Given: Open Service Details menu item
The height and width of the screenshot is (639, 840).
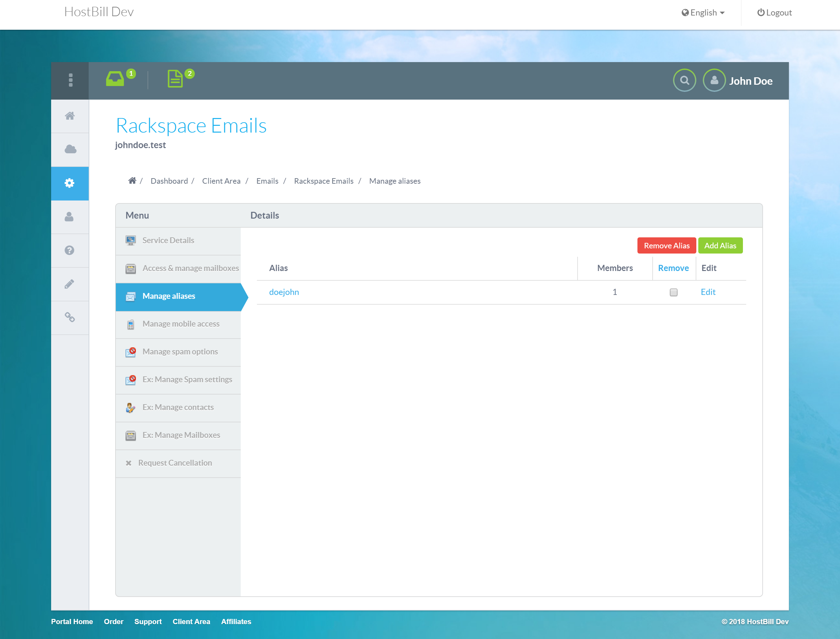Looking at the screenshot, I should (x=178, y=241).
